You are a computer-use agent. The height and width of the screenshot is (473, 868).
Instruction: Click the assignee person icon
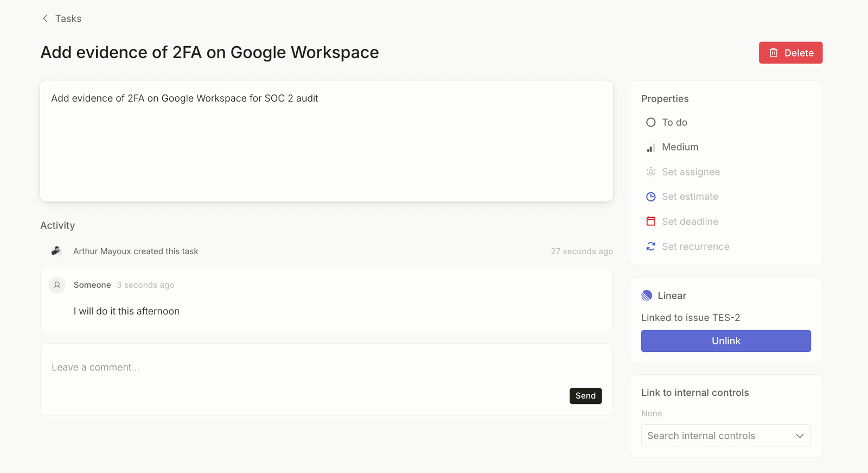coord(651,172)
